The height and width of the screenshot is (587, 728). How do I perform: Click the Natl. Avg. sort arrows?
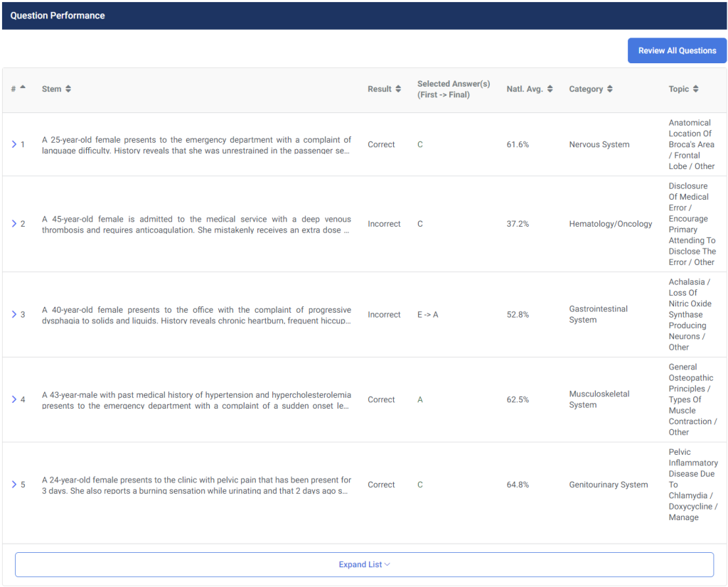click(550, 89)
